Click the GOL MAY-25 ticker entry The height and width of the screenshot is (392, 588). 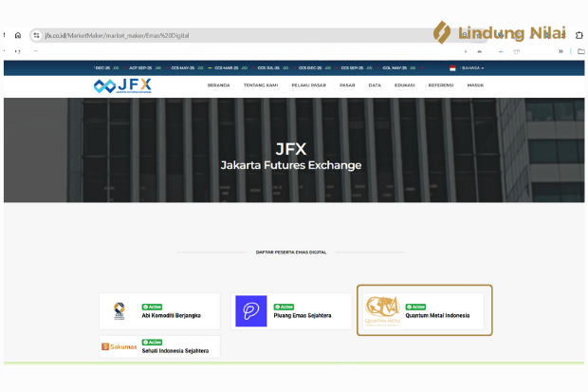pos(399,68)
